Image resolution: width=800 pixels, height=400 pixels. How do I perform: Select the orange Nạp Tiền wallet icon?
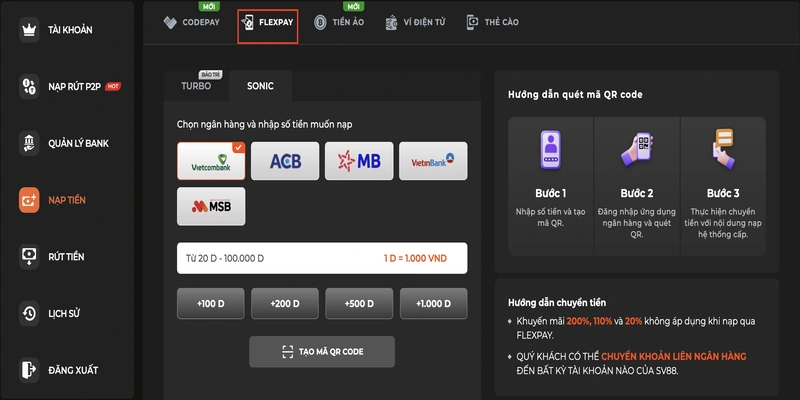[28, 200]
